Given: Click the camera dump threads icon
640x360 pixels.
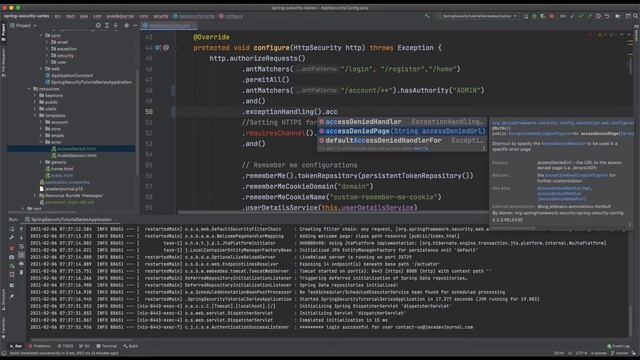Looking at the screenshot, I should [11, 257].
